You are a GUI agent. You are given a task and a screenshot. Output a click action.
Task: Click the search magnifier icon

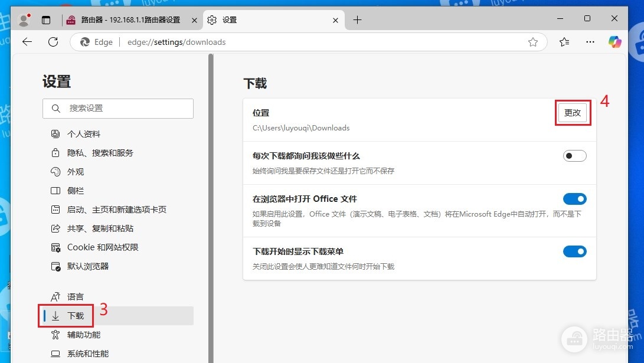[x=56, y=109]
